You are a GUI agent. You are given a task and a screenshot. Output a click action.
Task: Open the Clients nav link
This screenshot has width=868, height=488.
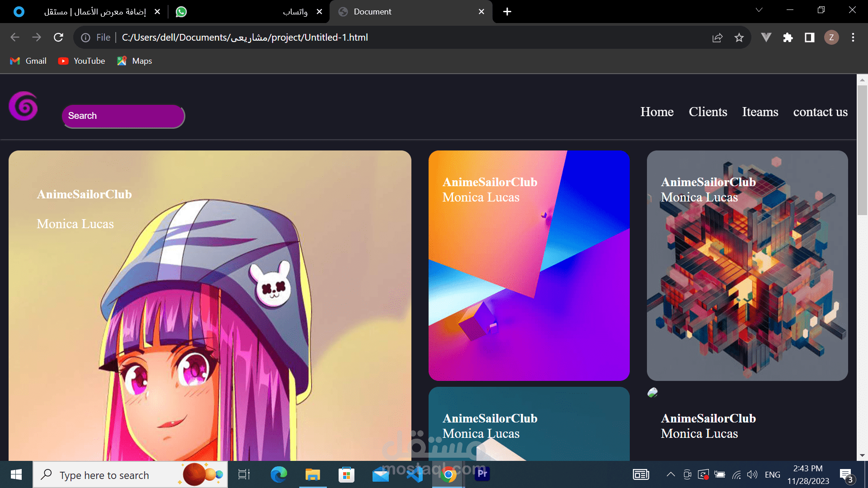[x=708, y=112]
